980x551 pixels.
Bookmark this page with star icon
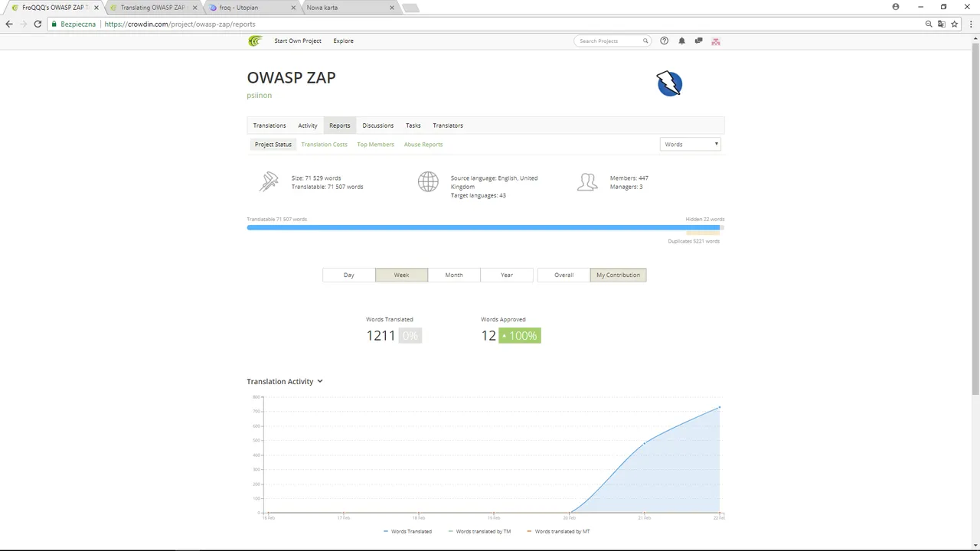955,24
